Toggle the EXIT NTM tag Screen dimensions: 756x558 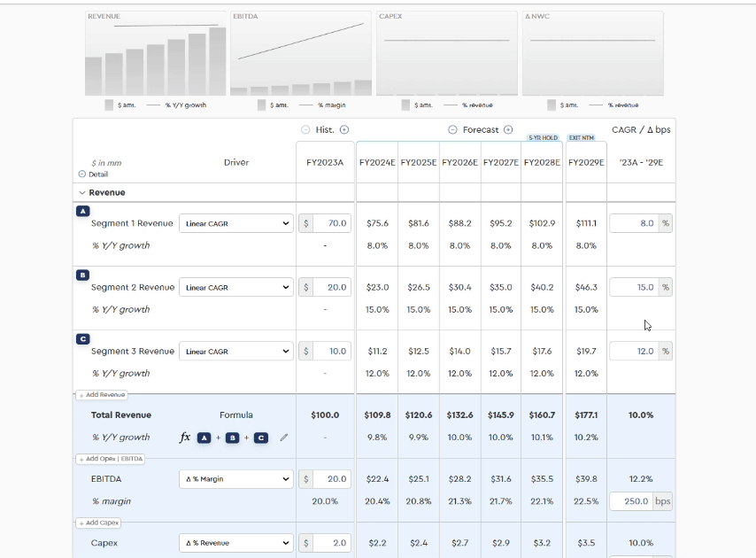[x=582, y=137]
